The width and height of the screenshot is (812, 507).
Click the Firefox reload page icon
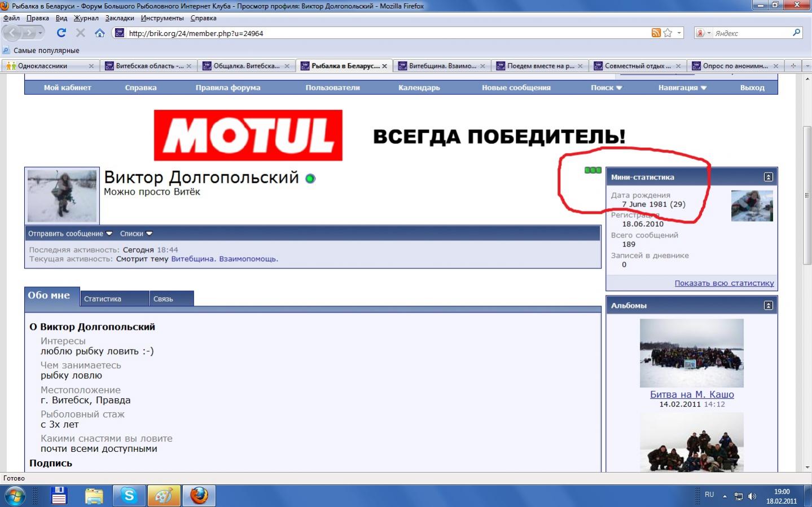[x=61, y=33]
